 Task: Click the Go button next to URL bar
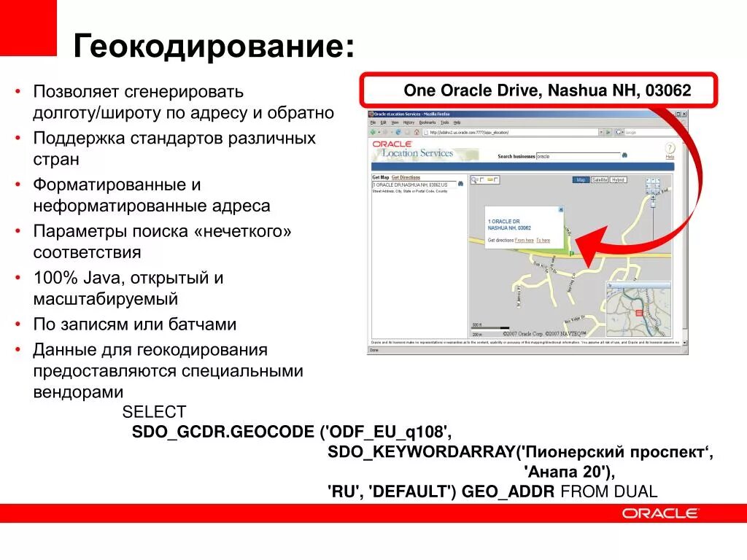click(x=608, y=132)
